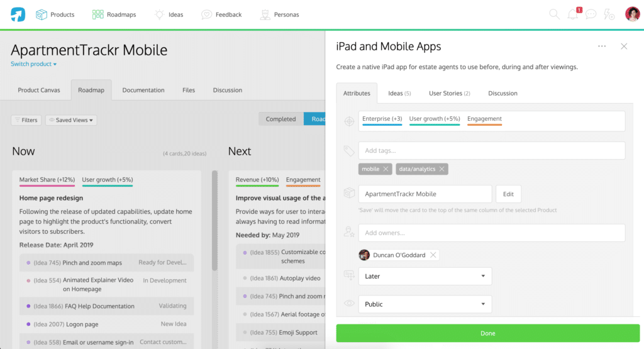Click the ProdPad logo icon
This screenshot has width=644, height=349.
(18, 14)
